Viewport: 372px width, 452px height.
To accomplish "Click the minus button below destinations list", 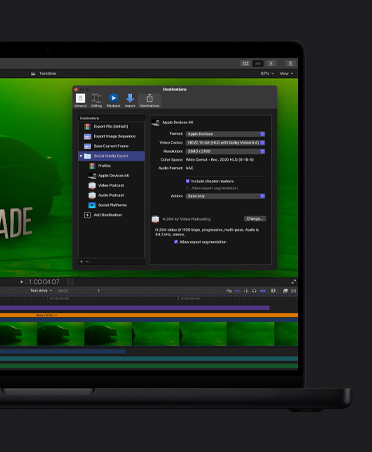I will [87, 262].
